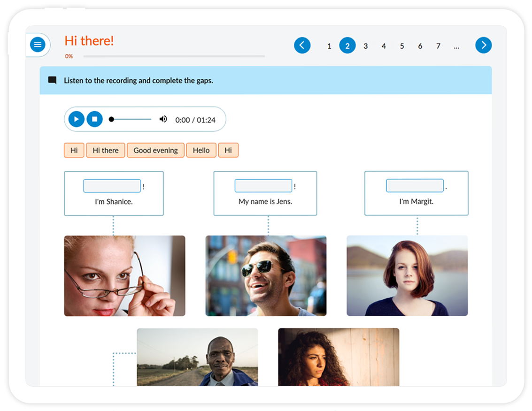Select page 3 in pagination
The width and height of the screenshot is (532, 411).
pyautogui.click(x=365, y=46)
